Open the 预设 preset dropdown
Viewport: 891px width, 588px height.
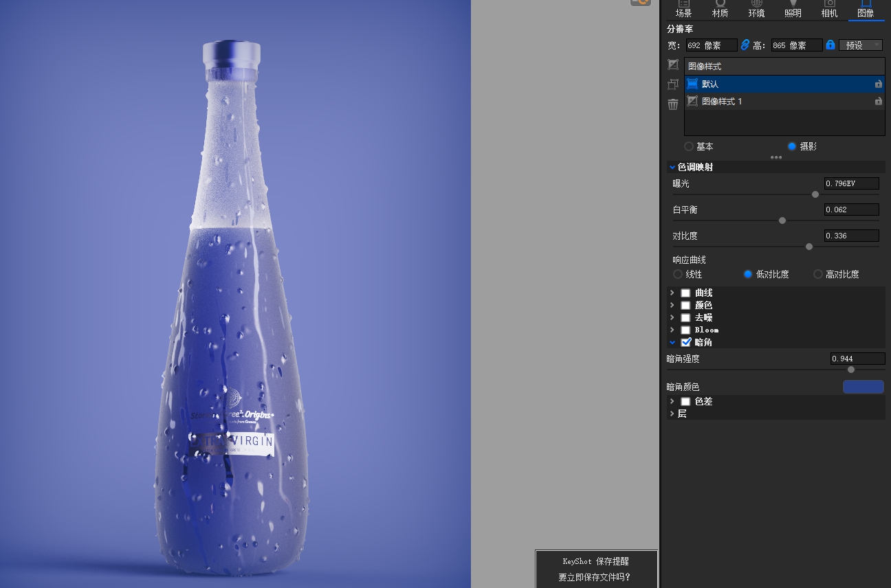[860, 45]
